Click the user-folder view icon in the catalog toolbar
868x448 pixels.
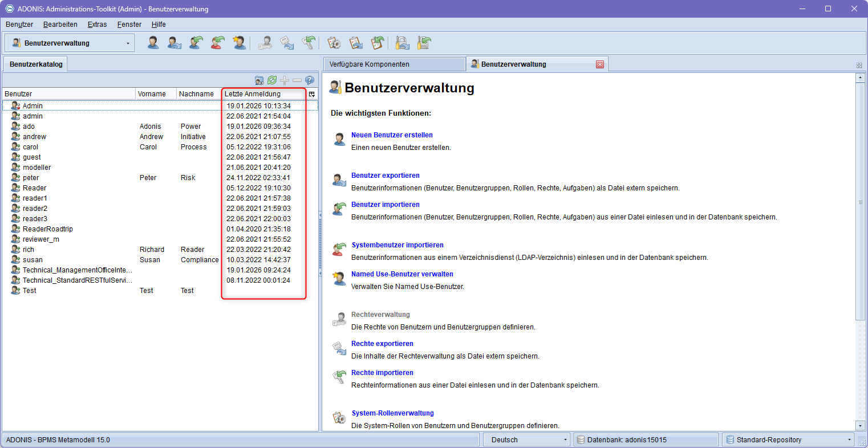pos(259,80)
